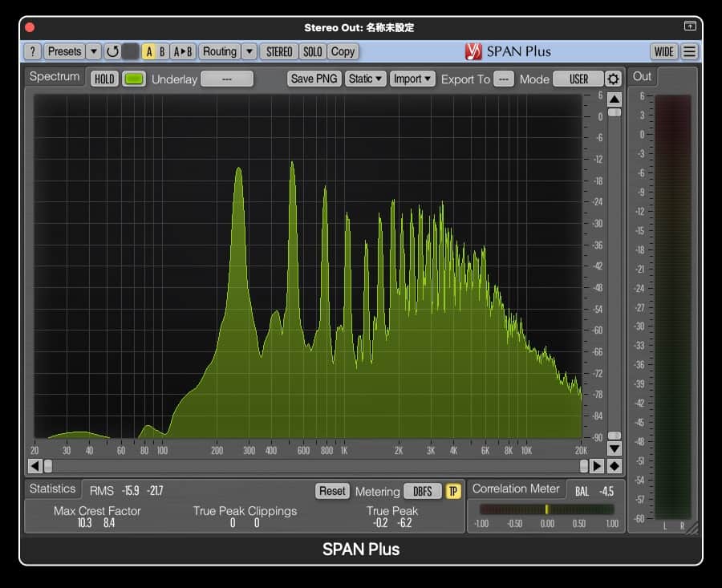Open the Underlay selector
This screenshot has width=722, height=588.
227,79
